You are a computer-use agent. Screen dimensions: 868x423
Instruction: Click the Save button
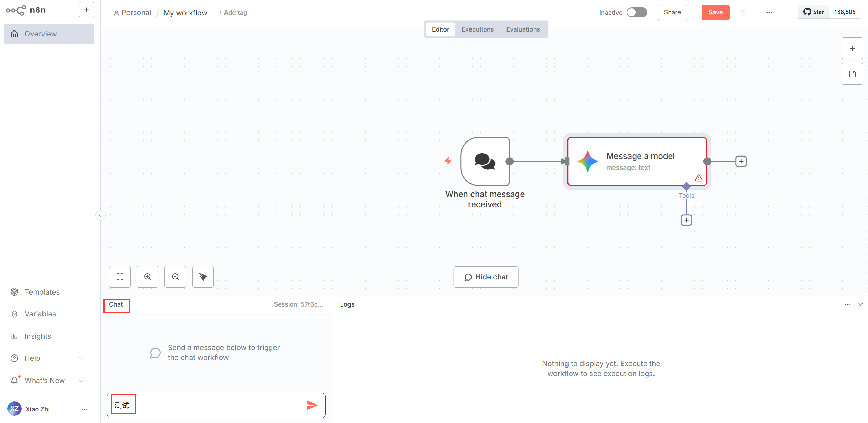tap(715, 13)
